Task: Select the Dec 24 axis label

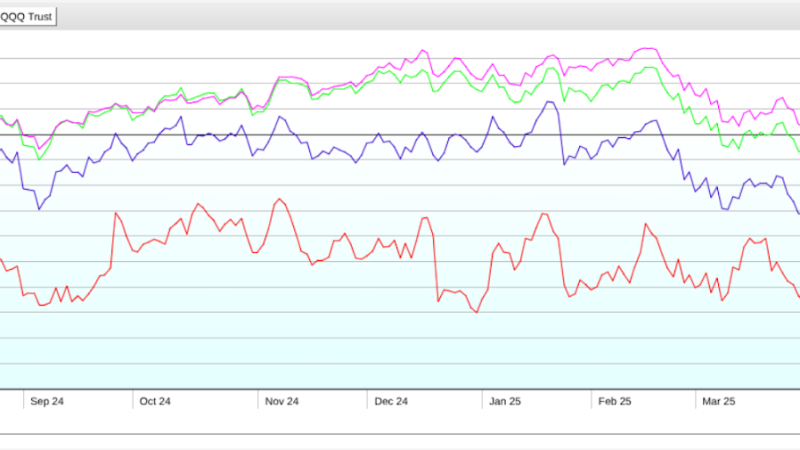Action: click(x=391, y=402)
